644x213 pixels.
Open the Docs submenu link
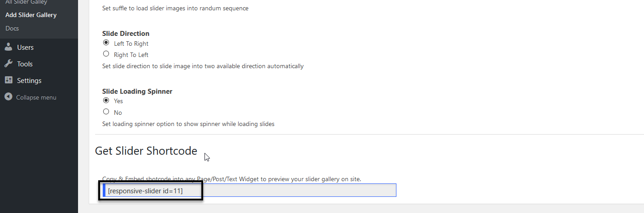[x=12, y=28]
